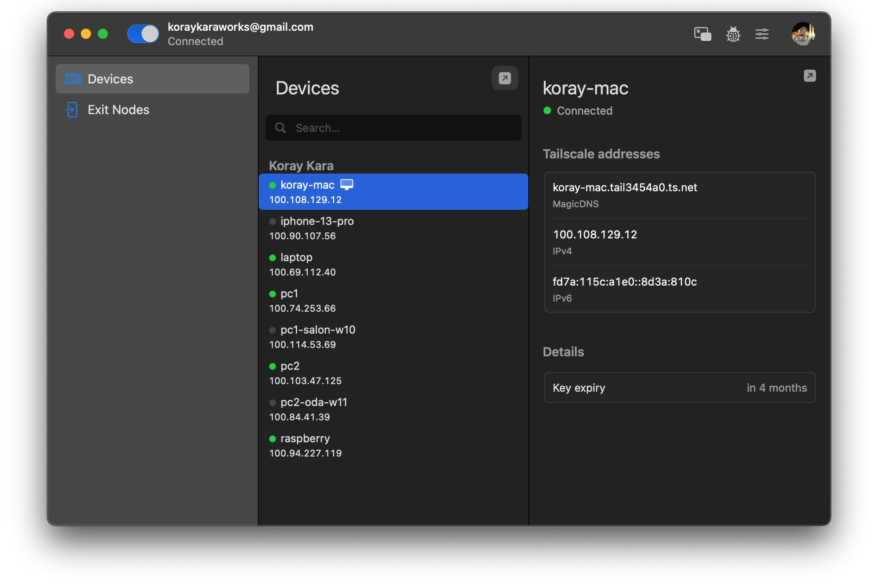Screen dimensions: 878x588
Task: Open the settings sliders icon
Action: [762, 34]
